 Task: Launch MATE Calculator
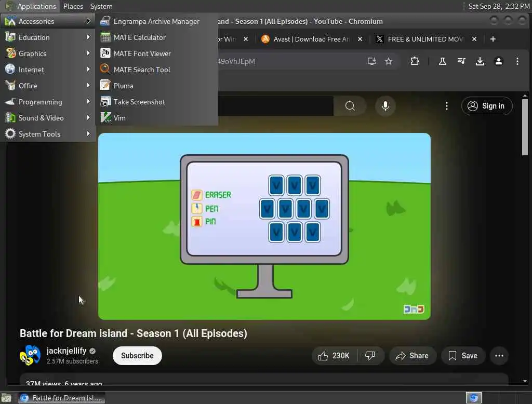[x=156, y=37]
